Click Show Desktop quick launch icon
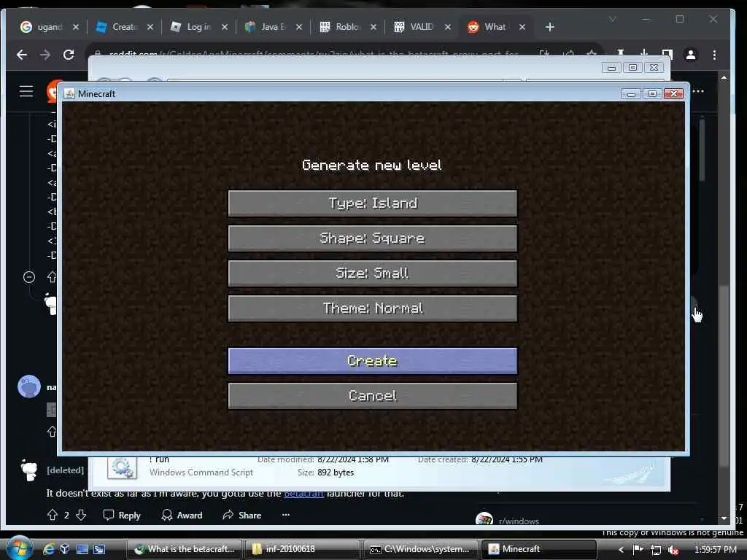Image resolution: width=747 pixels, height=560 pixels. click(x=82, y=549)
